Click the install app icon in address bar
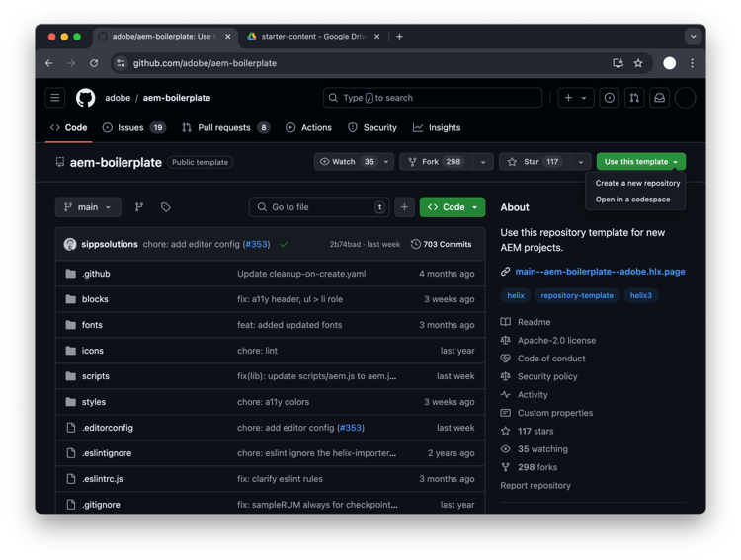Image resolution: width=741 pixels, height=560 pixels. pos(617,63)
